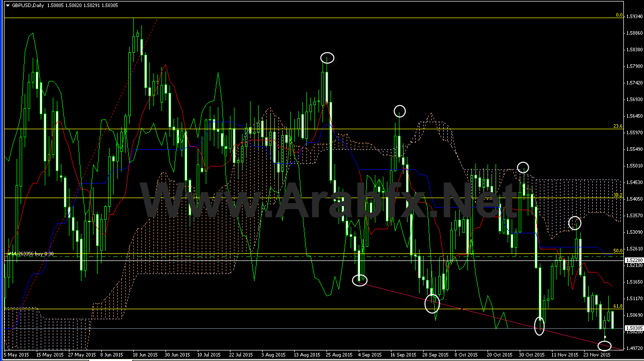Screen dimensions: 644x361
Task: Click the Fibonacci 50.0 level label
Action: [x=618, y=250]
